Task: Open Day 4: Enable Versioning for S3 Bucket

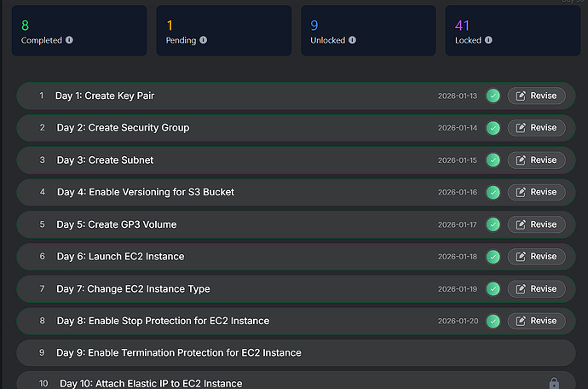Action: click(x=146, y=192)
